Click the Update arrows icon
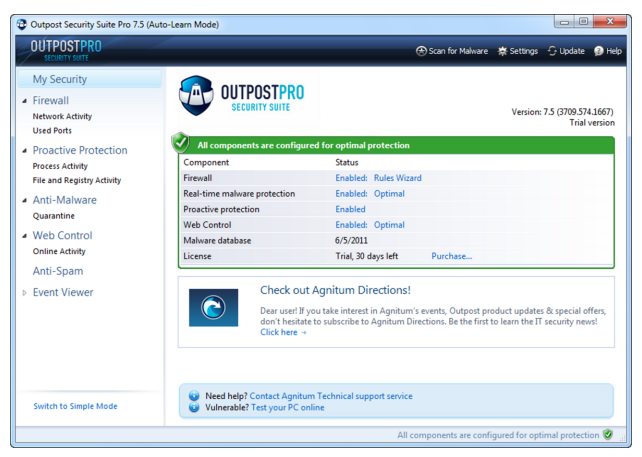This screenshot has width=642, height=457. click(x=552, y=51)
